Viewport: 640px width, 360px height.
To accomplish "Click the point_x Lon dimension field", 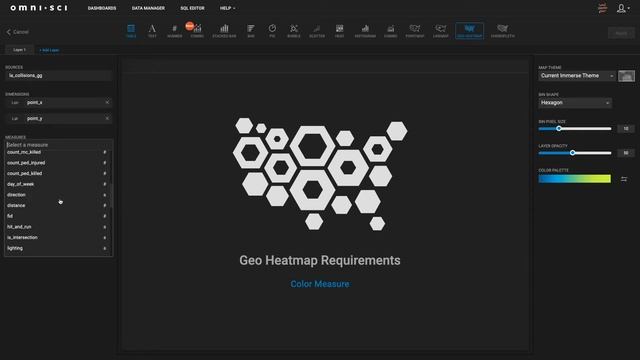I will click(x=58, y=102).
